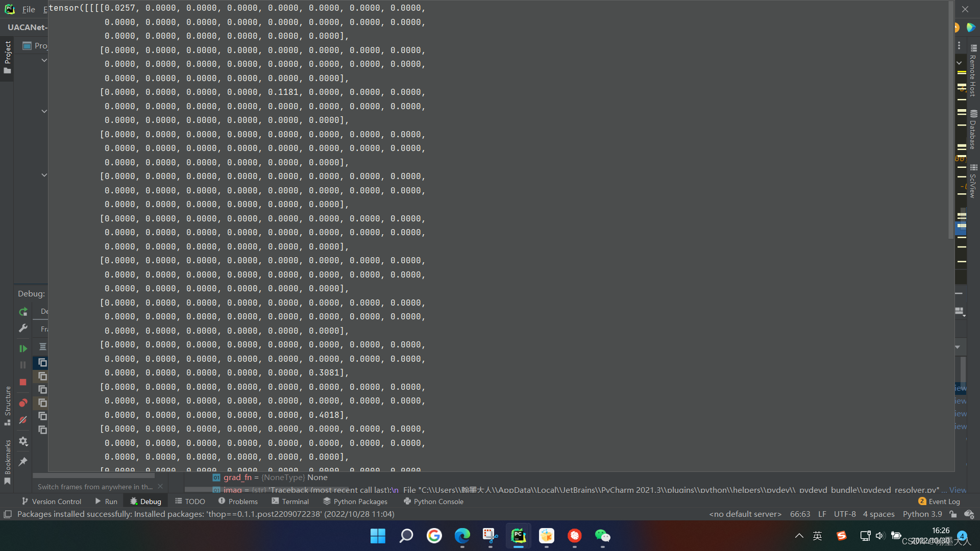Click the PyCharm logo icon
Viewport: 980px width, 551px height.
(10, 9)
